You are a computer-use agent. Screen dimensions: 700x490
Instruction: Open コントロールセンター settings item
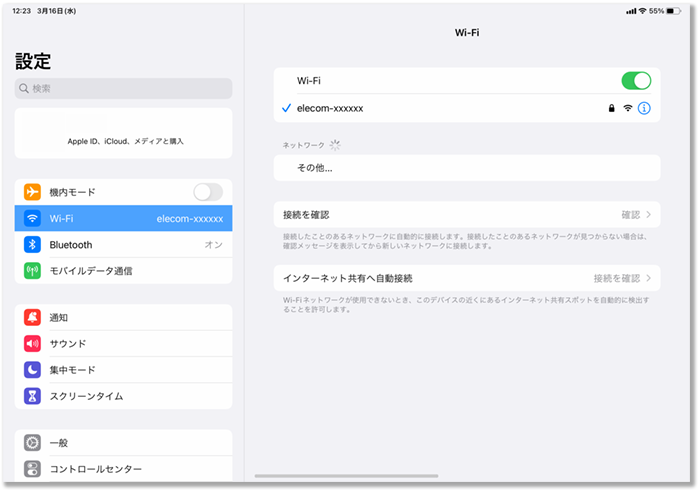[124, 469]
